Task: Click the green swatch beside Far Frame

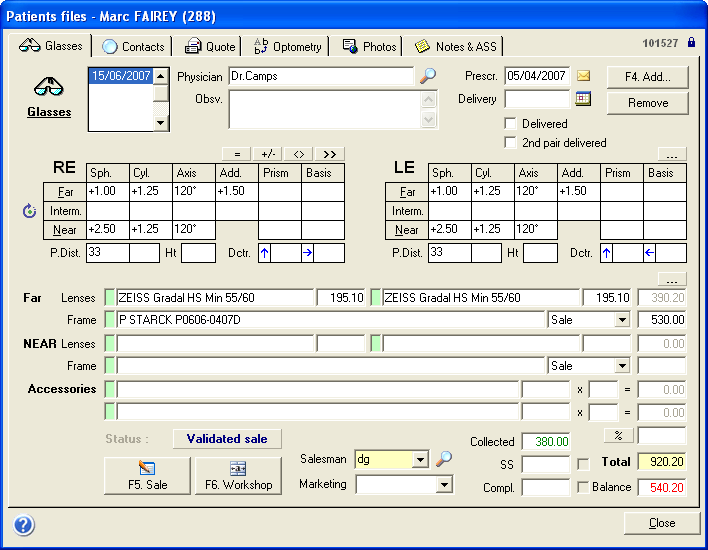Action: pos(110,320)
